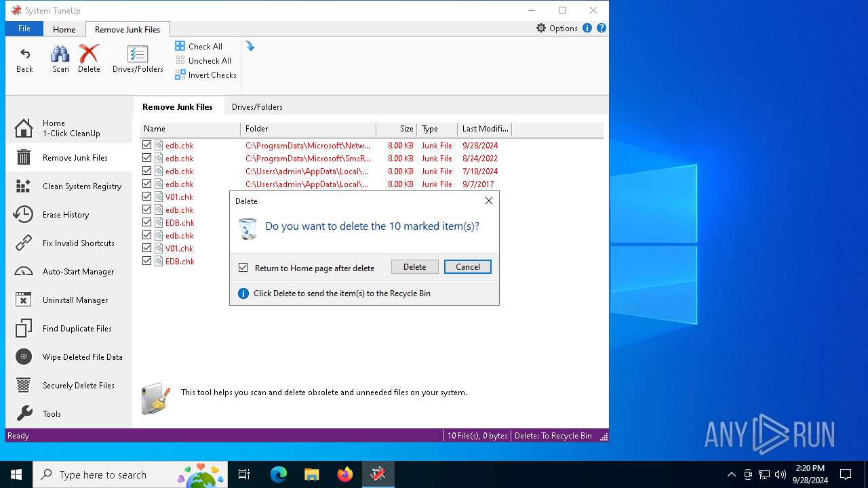Open Fix Invalid Shortcuts tool

tap(69, 243)
